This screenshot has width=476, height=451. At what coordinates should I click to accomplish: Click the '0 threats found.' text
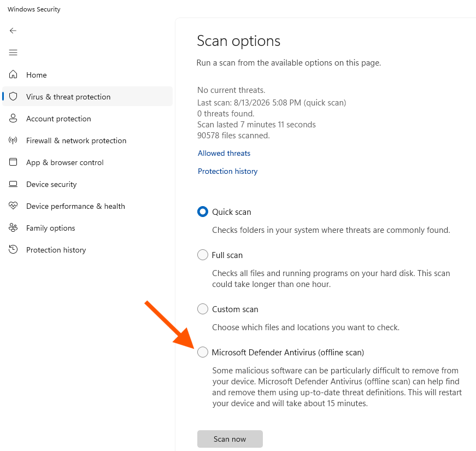point(226,114)
